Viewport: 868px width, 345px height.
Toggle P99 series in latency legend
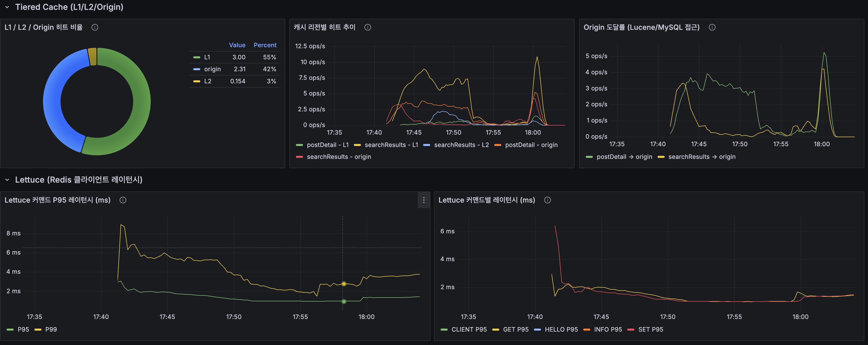(x=51, y=329)
